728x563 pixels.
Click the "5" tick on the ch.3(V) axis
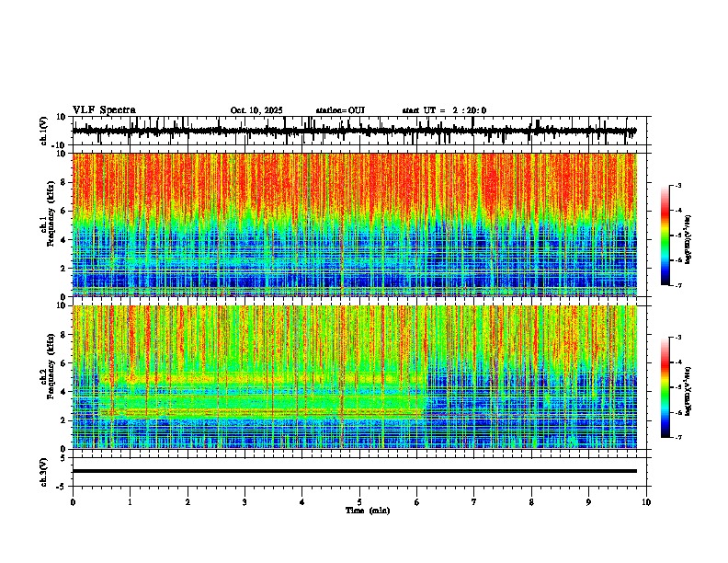click(x=63, y=458)
